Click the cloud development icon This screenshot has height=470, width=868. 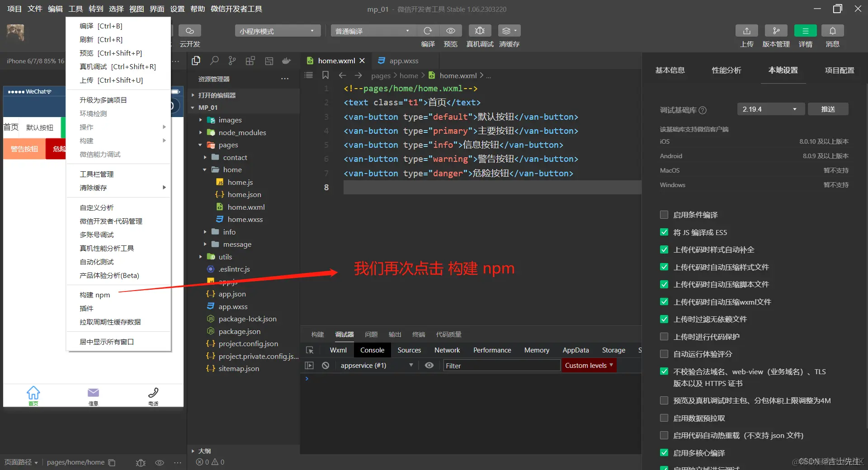[190, 31]
